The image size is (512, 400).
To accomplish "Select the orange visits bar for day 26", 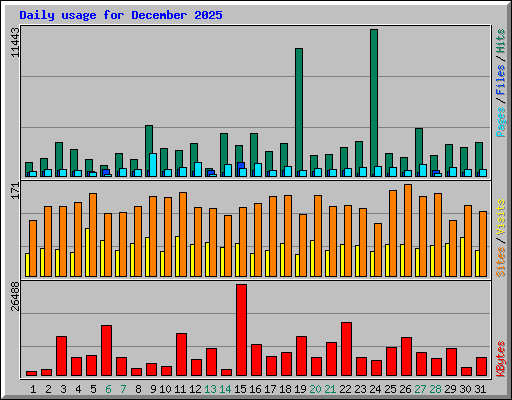I will [408, 230].
